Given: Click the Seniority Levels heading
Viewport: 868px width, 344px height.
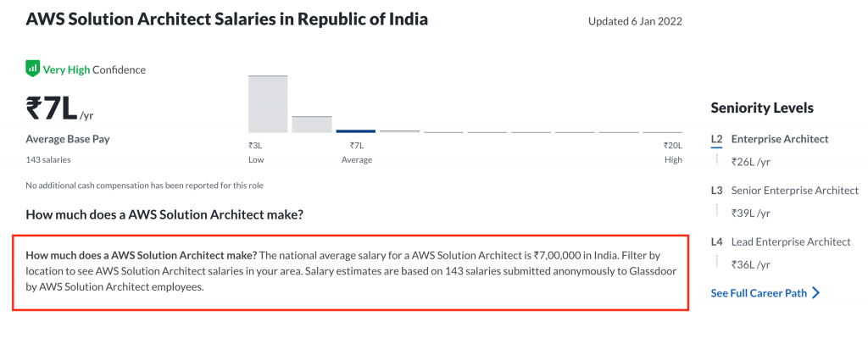Looking at the screenshot, I should pos(762,108).
